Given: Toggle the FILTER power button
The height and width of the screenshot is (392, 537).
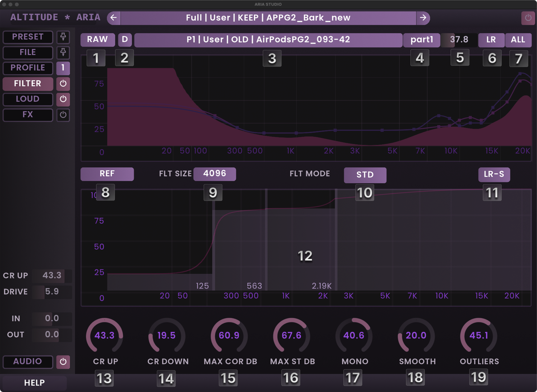Looking at the screenshot, I should pos(63,84).
